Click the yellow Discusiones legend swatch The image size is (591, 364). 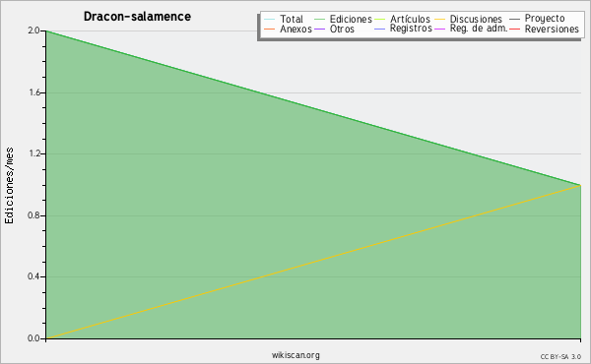point(440,20)
